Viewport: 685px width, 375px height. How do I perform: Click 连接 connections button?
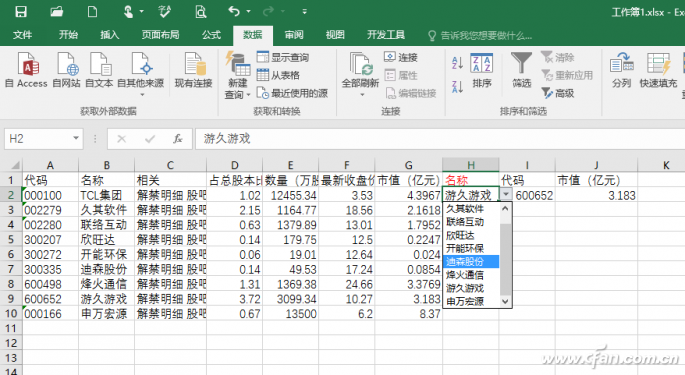(401, 57)
